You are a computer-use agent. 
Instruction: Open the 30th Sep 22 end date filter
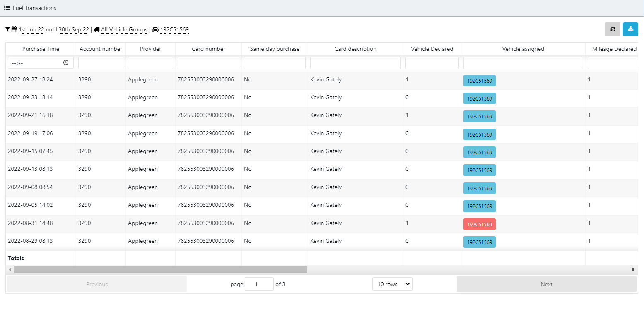coord(74,30)
